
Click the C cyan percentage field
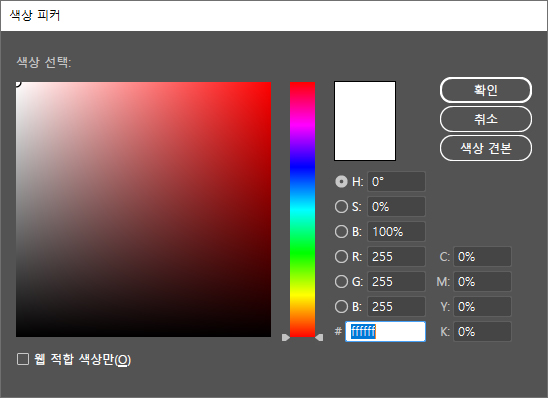(x=482, y=256)
